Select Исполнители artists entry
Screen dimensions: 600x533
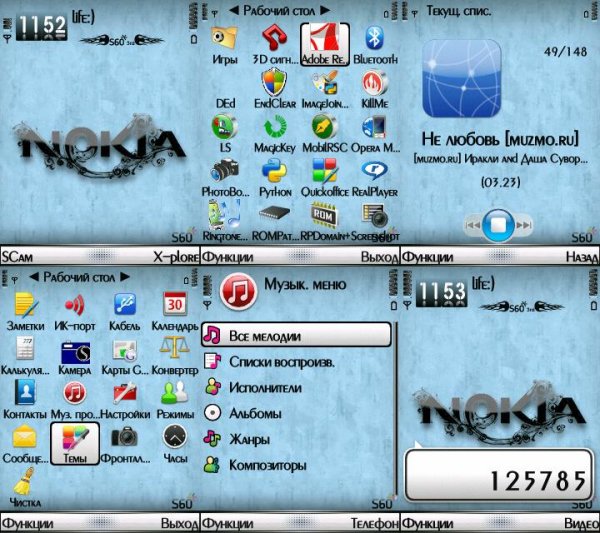[x=297, y=388]
